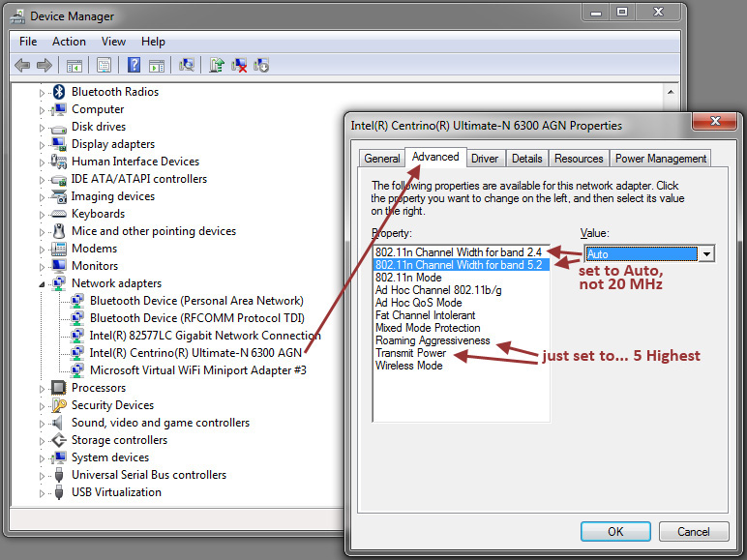Click the Update Driver Software toolbar icon
This screenshot has width=747, height=560.
(217, 65)
